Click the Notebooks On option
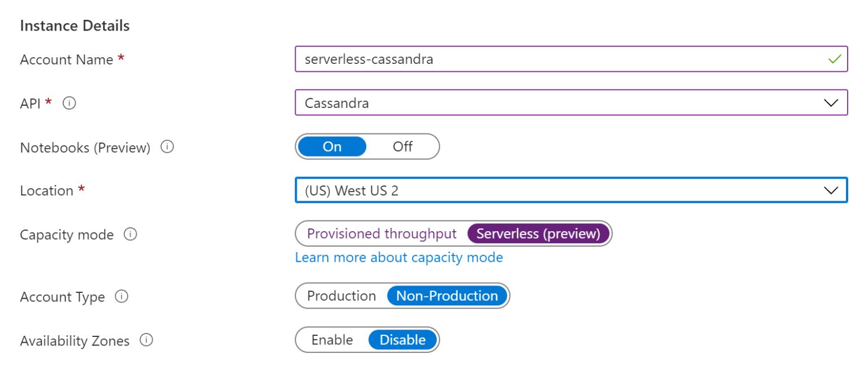Viewport: 868px width, 376px height. pyautogui.click(x=332, y=146)
